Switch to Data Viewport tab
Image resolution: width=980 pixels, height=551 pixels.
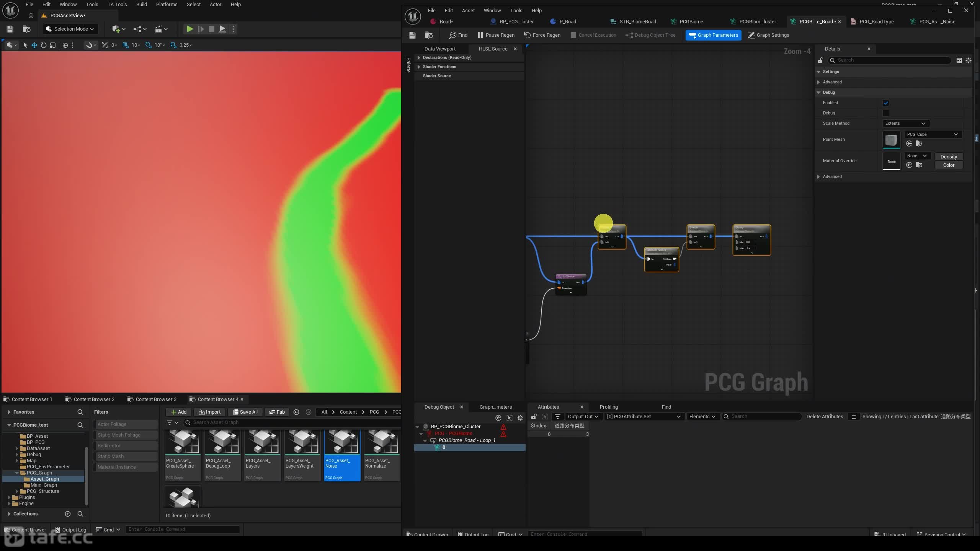(x=440, y=49)
